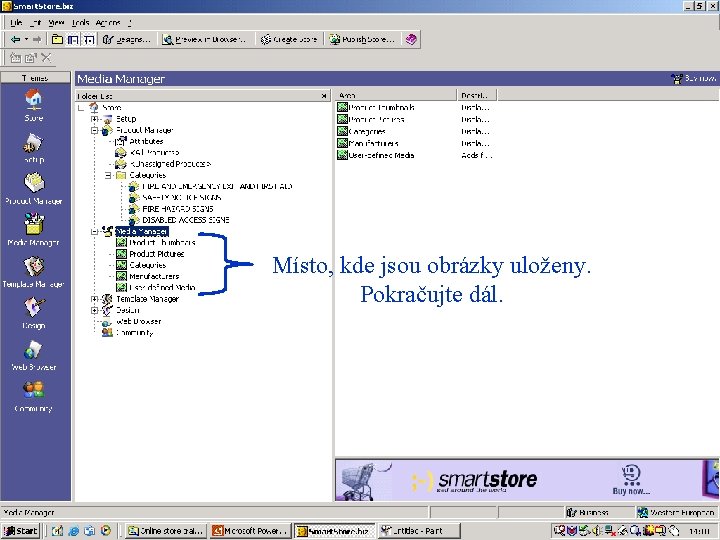Open Community in the Themes sidebar

pyautogui.click(x=34, y=397)
